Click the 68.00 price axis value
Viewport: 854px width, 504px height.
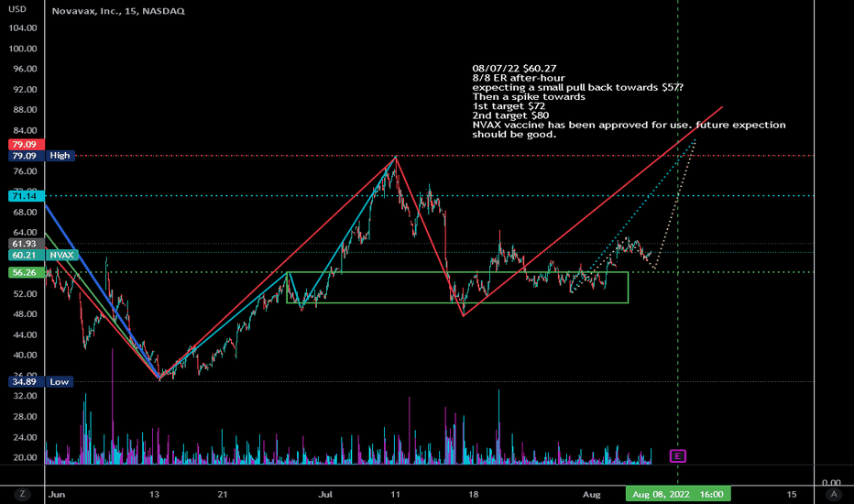click(25, 212)
